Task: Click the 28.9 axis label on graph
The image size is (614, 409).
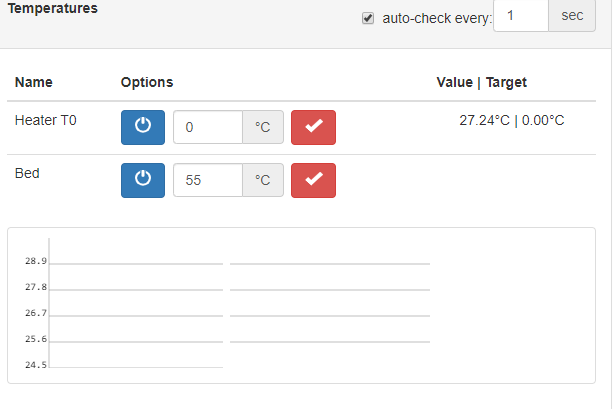Action: coord(36,261)
